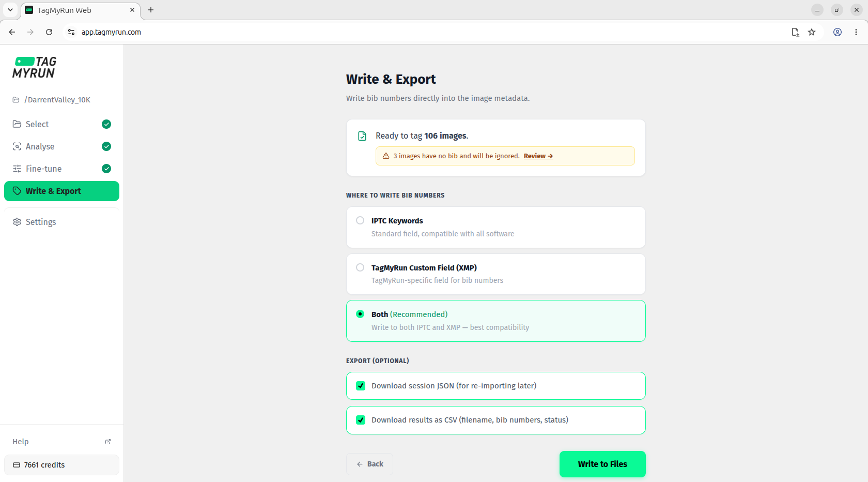Click the ready-to-tag file check icon
868x482 pixels.
pos(362,136)
